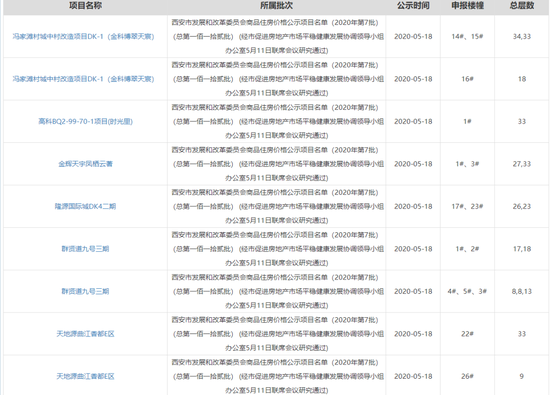550x395 pixels.
Task: Select the 2020-05-18 date in 隆源国际城 row
Action: click(413, 206)
